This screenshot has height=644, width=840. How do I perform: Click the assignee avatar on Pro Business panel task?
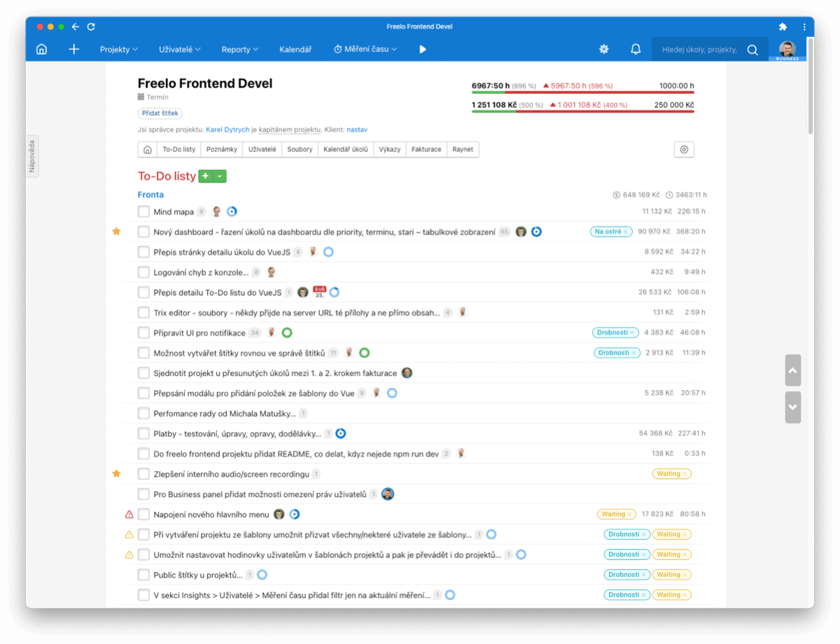(388, 494)
